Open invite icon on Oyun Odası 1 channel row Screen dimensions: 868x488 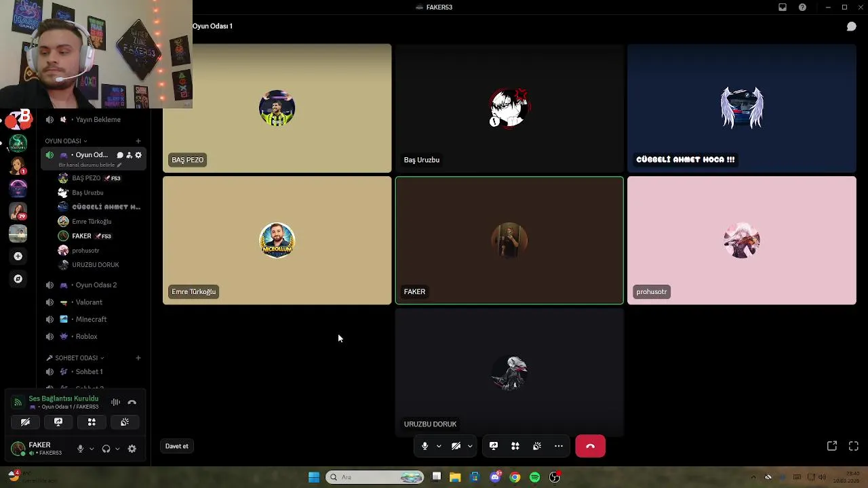click(129, 155)
